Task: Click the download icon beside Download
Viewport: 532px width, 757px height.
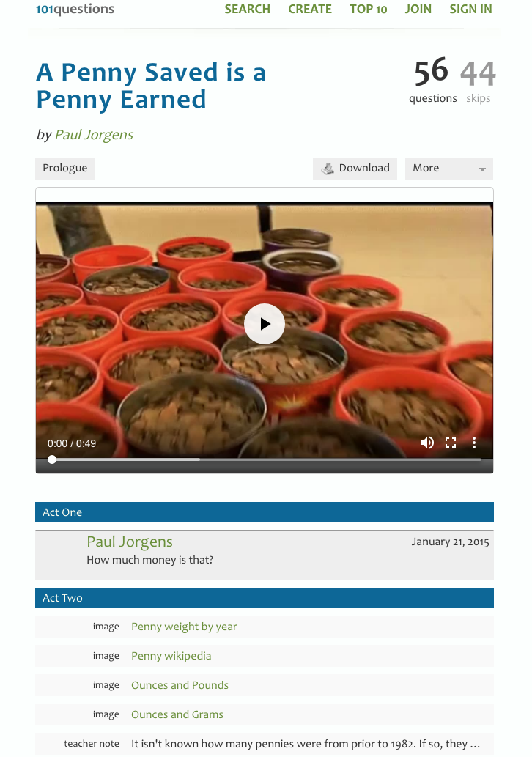Action: coord(328,169)
